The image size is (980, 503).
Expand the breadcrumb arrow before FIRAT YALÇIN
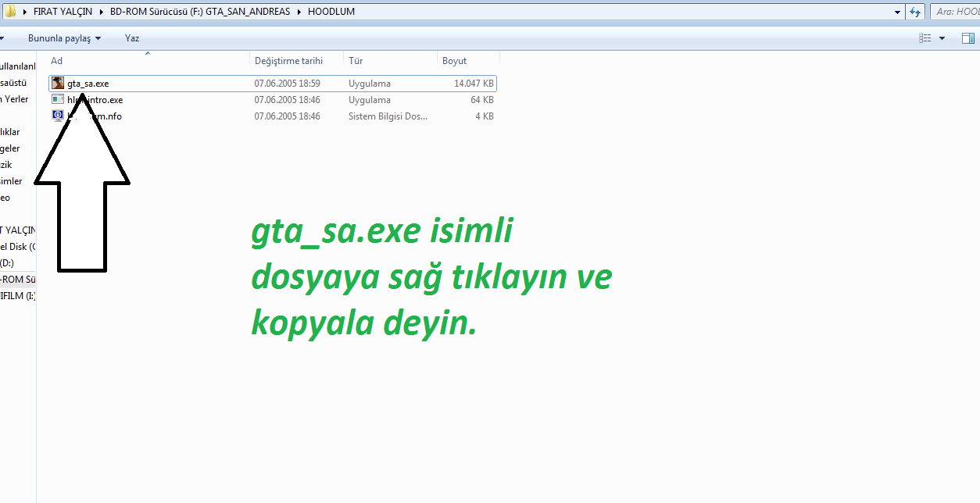tap(26, 12)
